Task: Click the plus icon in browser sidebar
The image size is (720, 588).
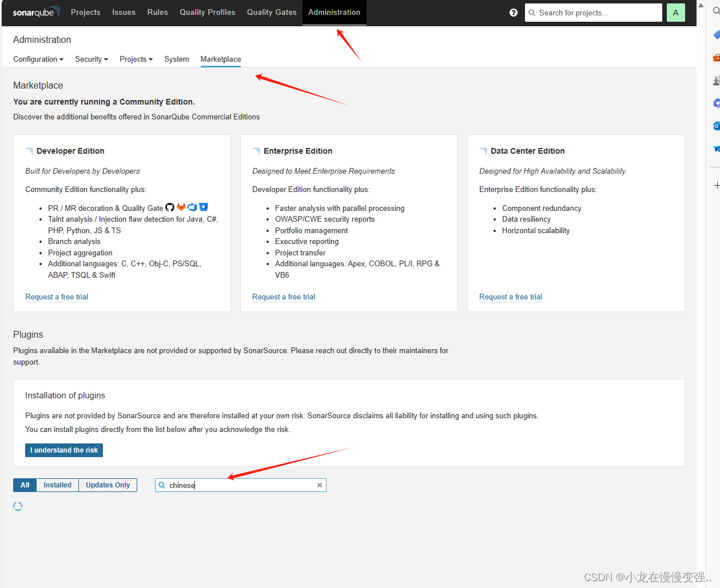Action: 716,185
